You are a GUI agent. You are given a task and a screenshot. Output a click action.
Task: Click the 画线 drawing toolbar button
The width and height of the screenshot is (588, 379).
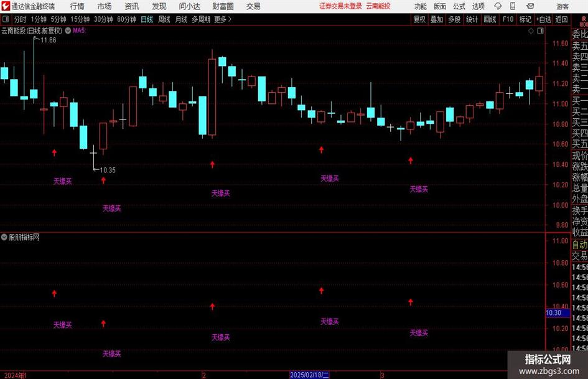tap(490, 19)
